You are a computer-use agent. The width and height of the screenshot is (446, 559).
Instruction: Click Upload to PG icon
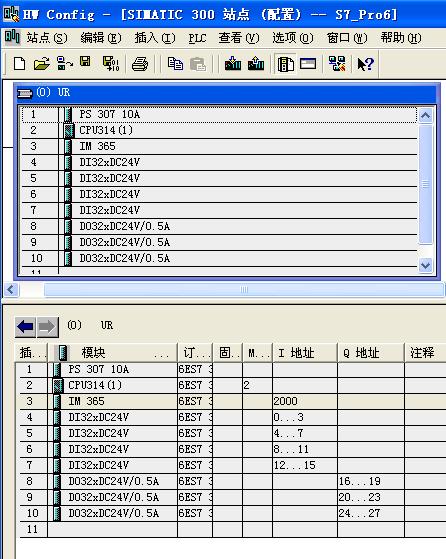pos(256,64)
